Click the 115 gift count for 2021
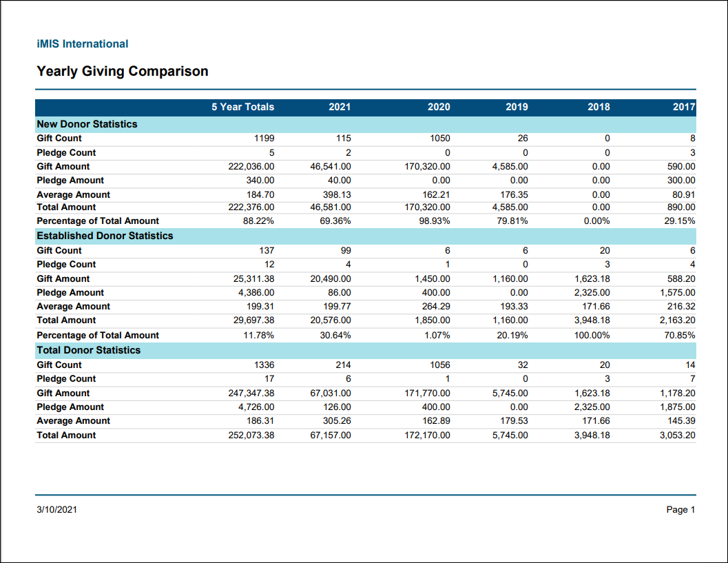This screenshot has width=728, height=563. coord(344,138)
